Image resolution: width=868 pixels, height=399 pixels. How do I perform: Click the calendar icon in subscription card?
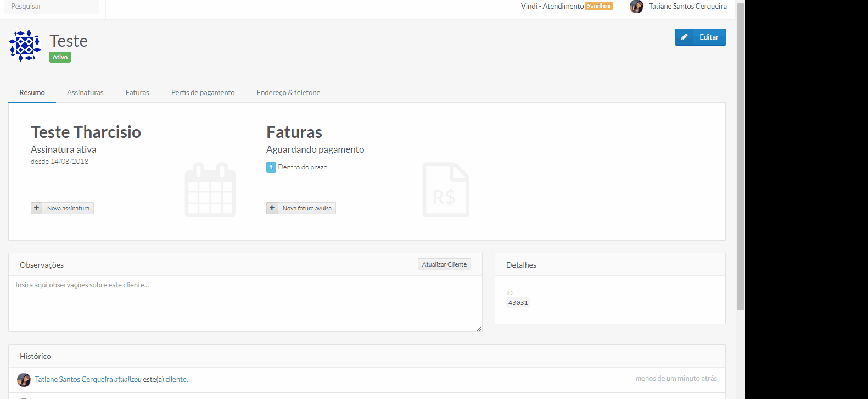(x=210, y=190)
